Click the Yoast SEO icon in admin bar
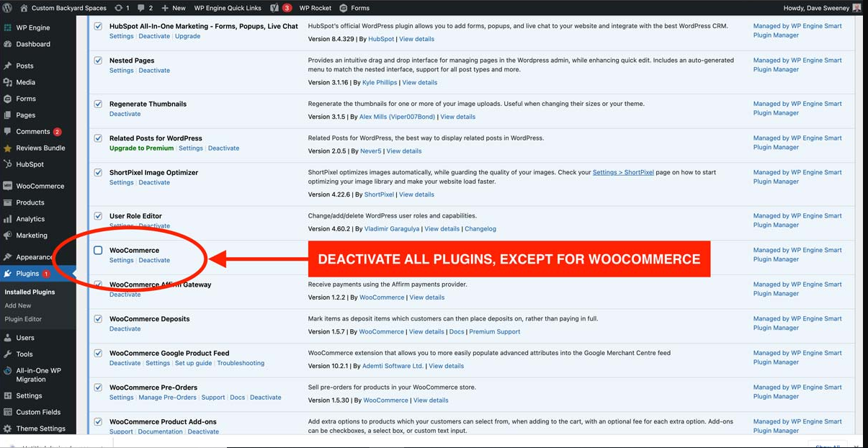 [x=274, y=8]
